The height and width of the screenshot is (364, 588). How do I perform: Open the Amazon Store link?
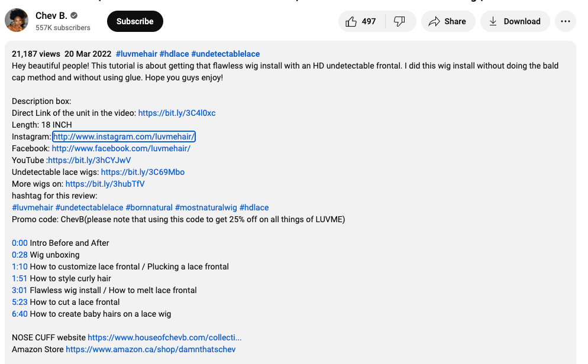(150, 349)
